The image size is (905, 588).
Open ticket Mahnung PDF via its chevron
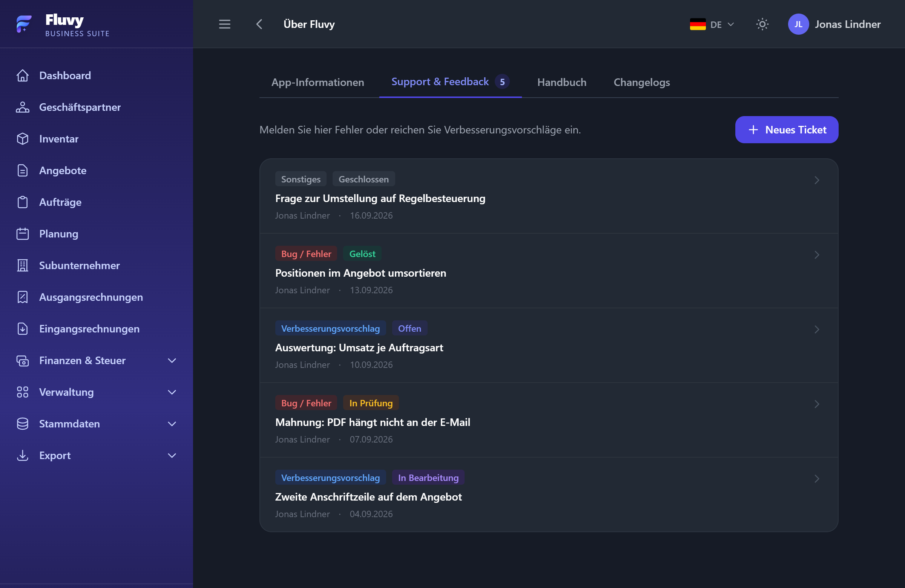click(x=816, y=404)
